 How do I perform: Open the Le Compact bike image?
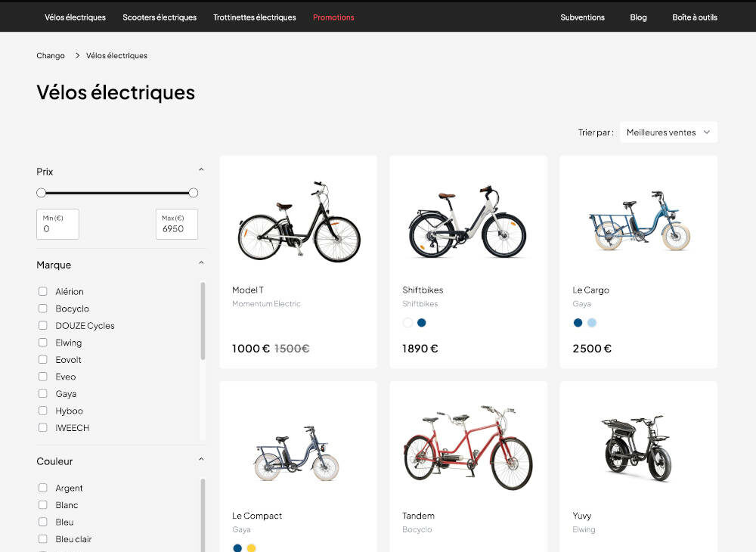point(297,453)
